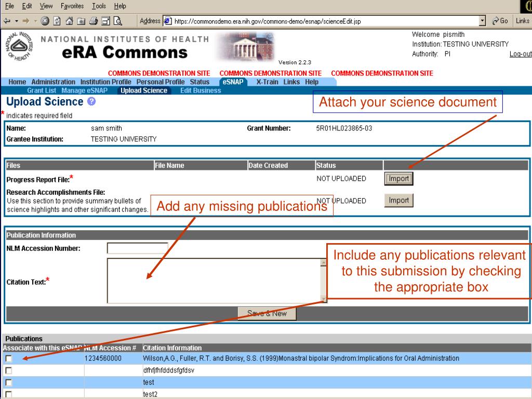Screen dimensions: 532x399
Task: Click the Address URL field
Action: click(x=324, y=21)
